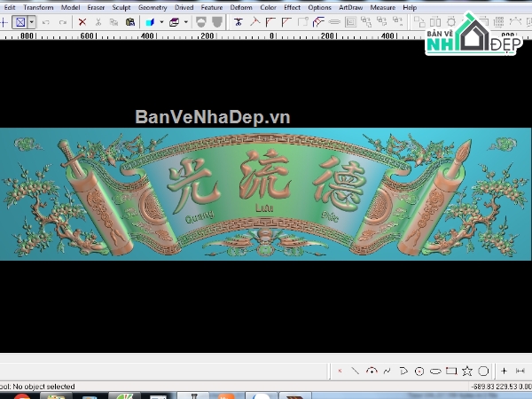Select the polyline drawing tool

[403, 371]
